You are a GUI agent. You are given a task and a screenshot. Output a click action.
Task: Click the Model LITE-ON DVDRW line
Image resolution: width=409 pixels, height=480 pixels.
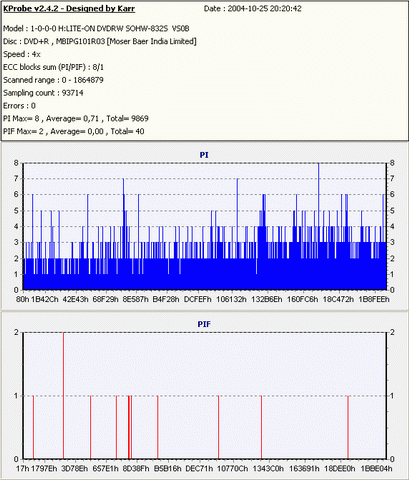[x=96, y=29]
